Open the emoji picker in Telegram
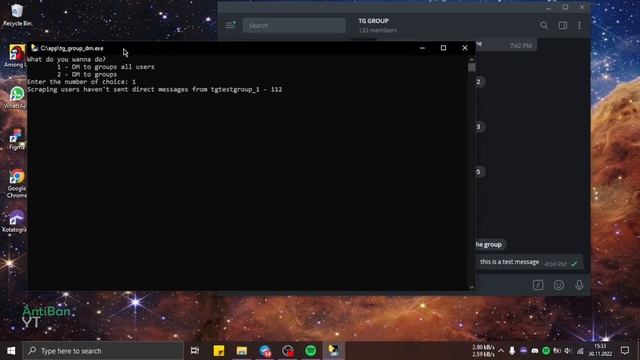Screen dimensions: 640x360 point(558,285)
